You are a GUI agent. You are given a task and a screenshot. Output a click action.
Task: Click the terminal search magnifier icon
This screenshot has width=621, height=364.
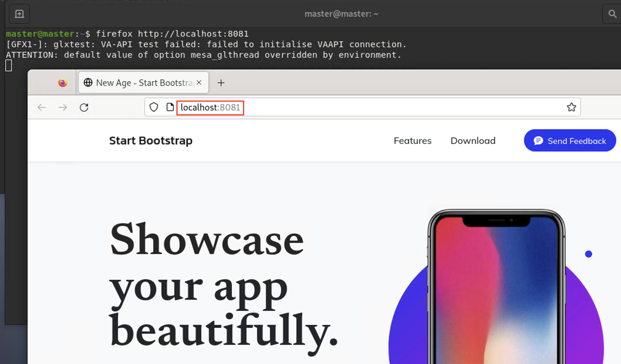[x=612, y=14]
